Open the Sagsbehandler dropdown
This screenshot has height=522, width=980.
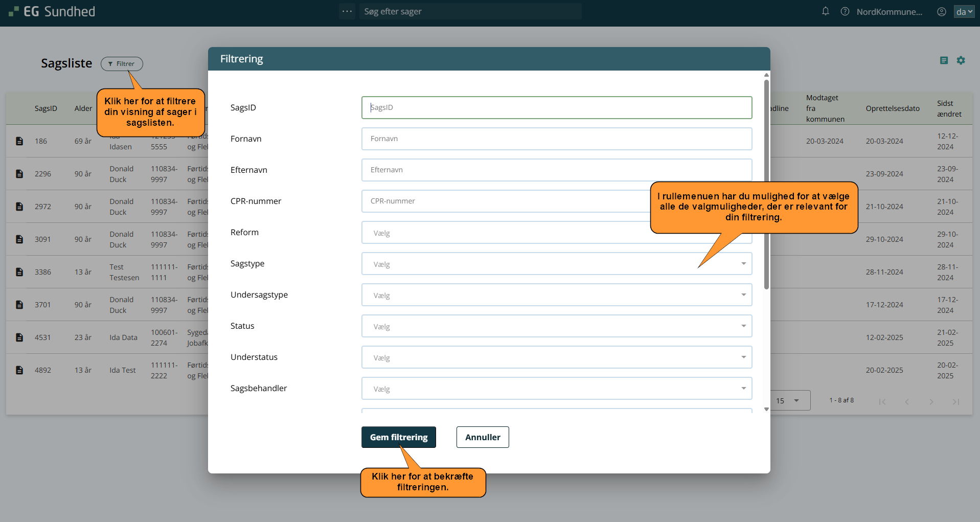(557, 389)
